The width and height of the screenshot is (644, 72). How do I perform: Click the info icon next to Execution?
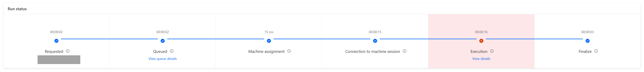pyautogui.click(x=492, y=51)
